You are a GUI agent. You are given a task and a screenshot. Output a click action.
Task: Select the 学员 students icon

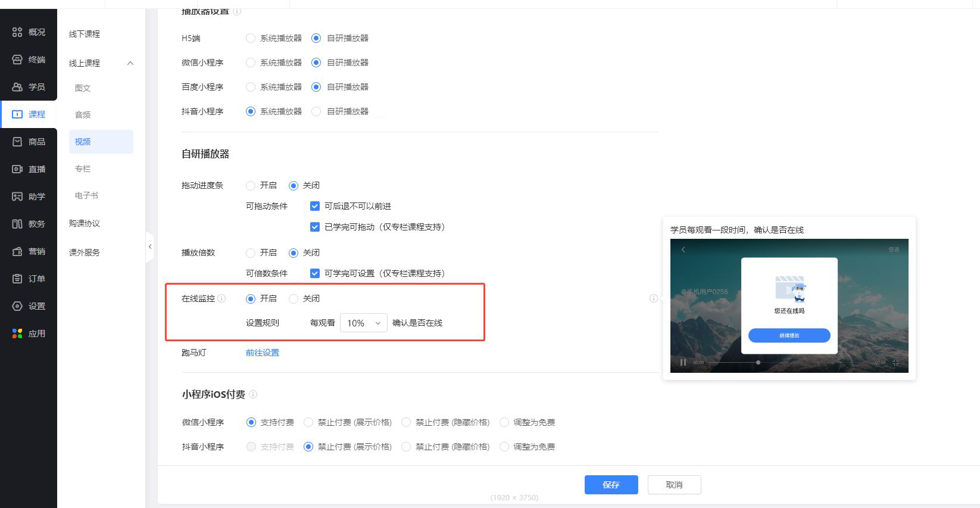pyautogui.click(x=17, y=87)
